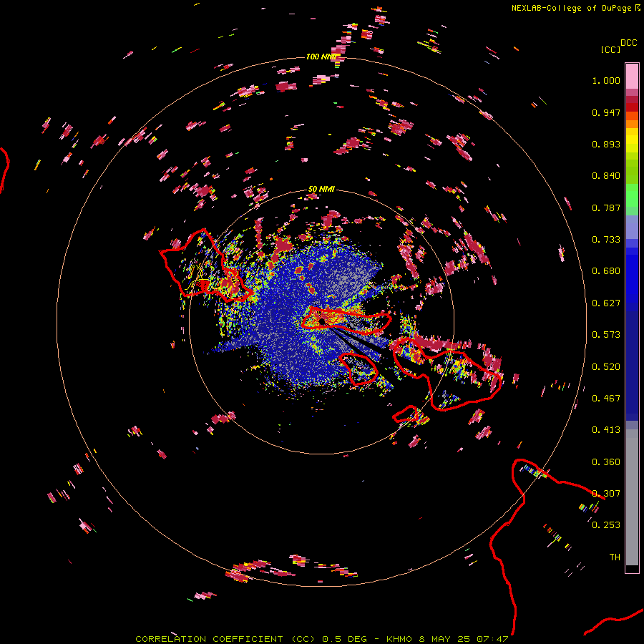Click the 0.627 scale value
Viewport: 644px width, 644px height.
coord(606,303)
